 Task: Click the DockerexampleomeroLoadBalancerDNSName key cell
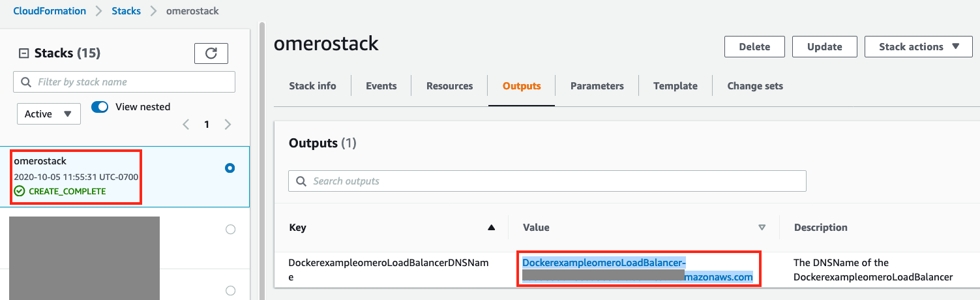[389, 270]
